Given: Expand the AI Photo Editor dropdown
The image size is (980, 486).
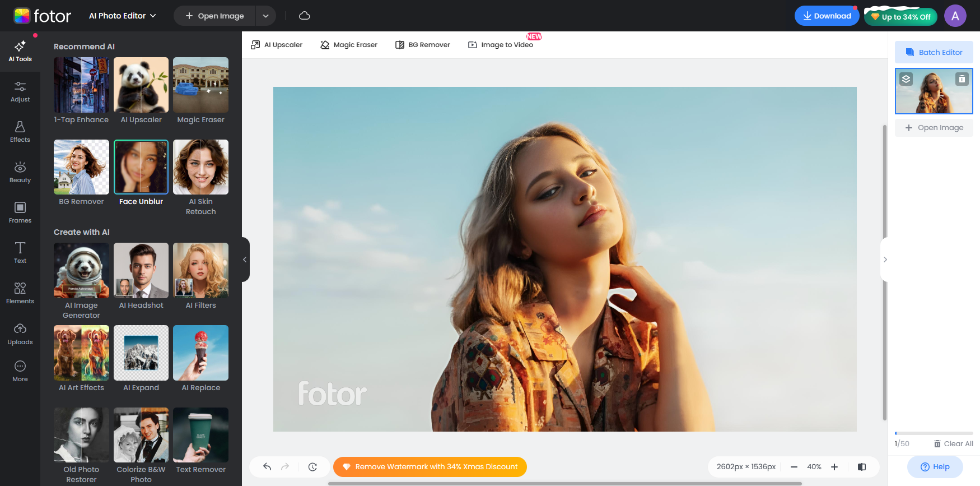Looking at the screenshot, I should pos(123,16).
